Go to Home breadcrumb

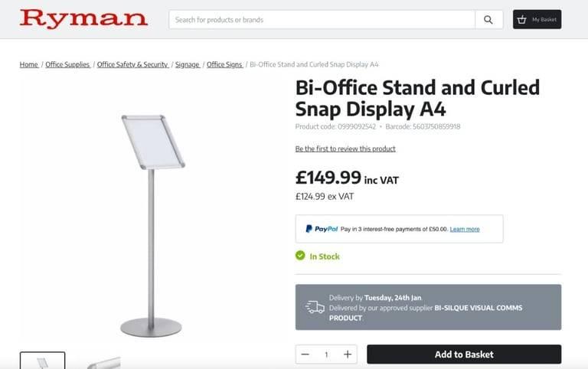coord(29,64)
